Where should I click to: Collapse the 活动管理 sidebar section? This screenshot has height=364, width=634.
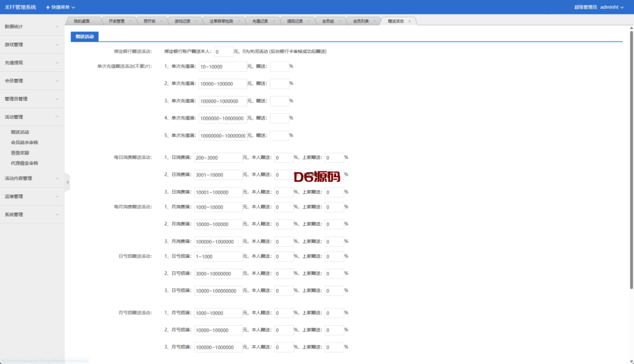(32, 116)
